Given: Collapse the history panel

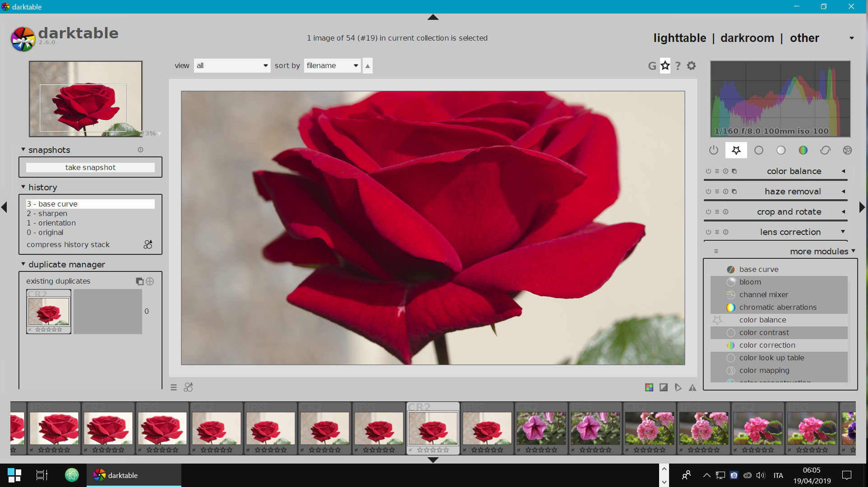Looking at the screenshot, I should click(23, 187).
